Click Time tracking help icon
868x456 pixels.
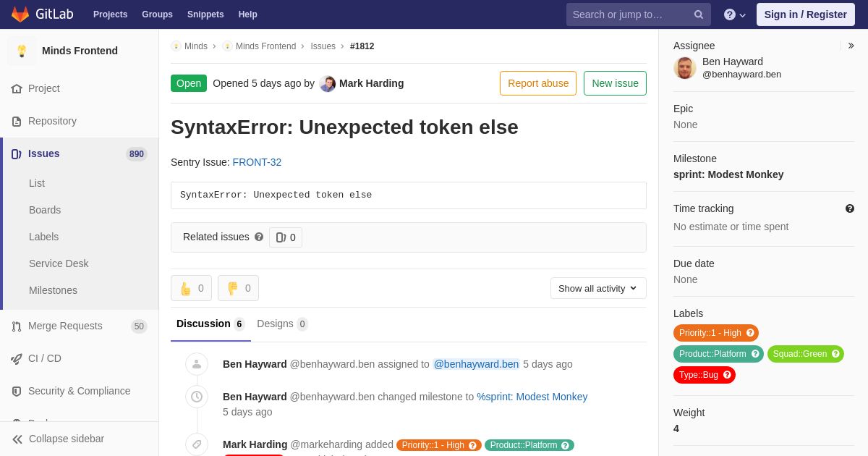[x=850, y=208]
